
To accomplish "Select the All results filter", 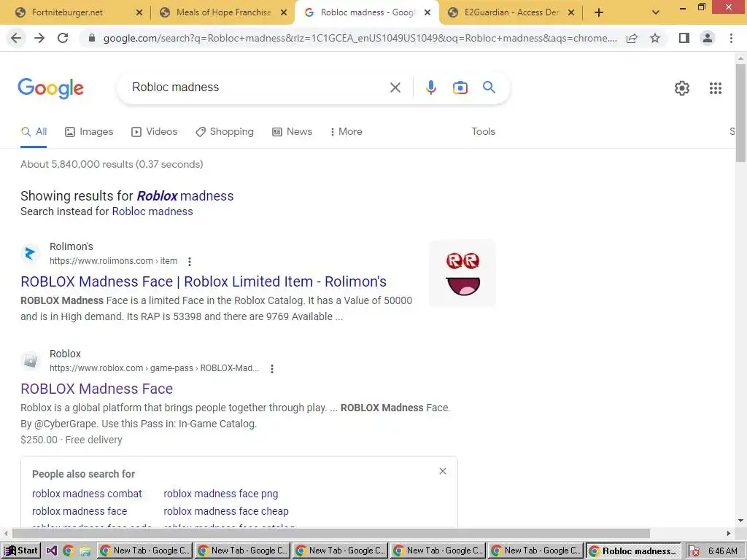I will point(34,132).
